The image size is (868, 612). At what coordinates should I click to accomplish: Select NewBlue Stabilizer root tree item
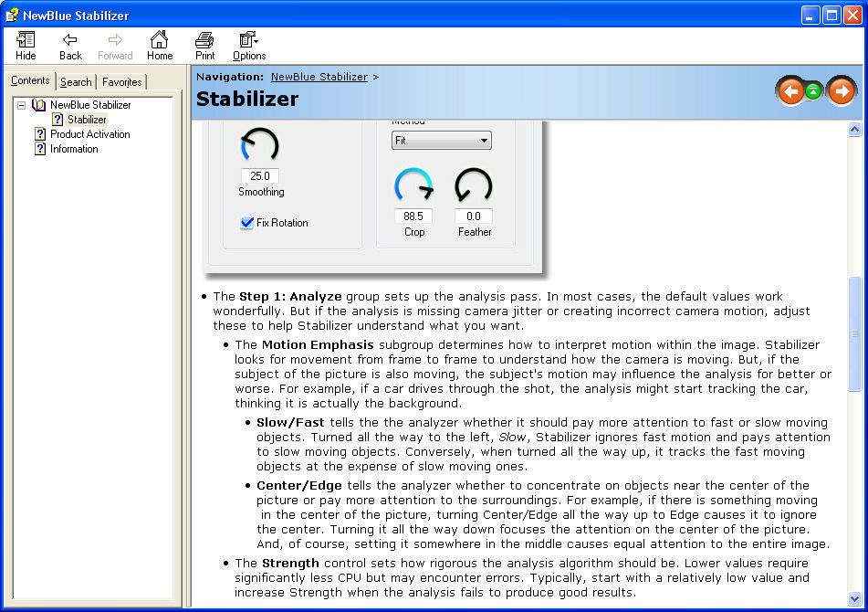tap(90, 105)
